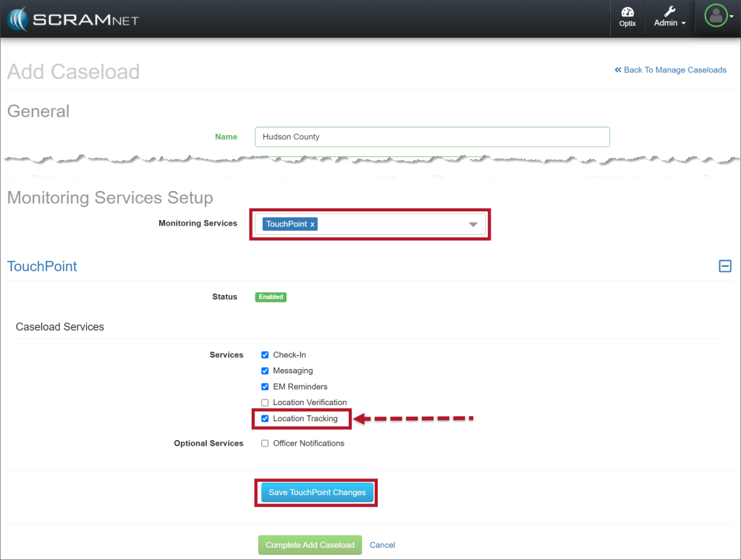
Task: Click Save TouchPoint Changes button
Action: [317, 493]
